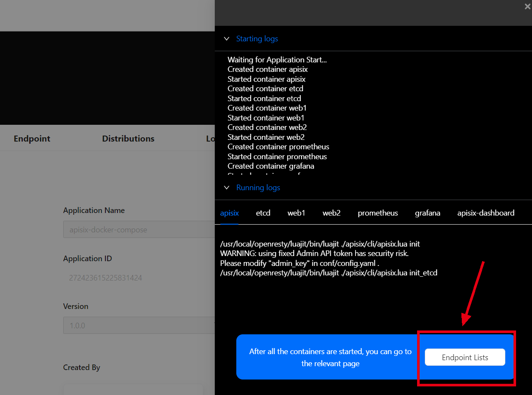The image size is (532, 395).
Task: Switch to the web1 log tab
Action: tap(297, 213)
